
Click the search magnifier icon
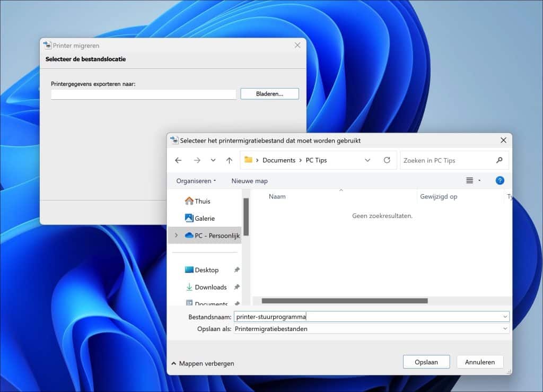[499, 160]
